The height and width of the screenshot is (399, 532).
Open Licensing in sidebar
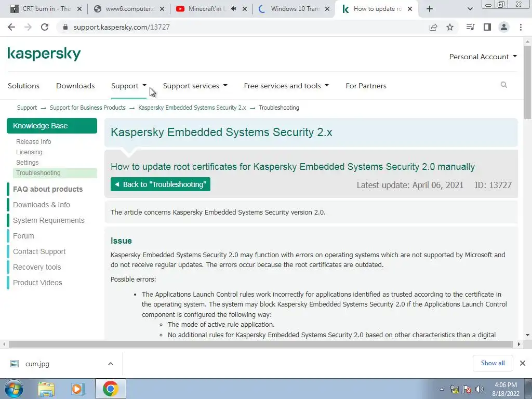coord(29,152)
